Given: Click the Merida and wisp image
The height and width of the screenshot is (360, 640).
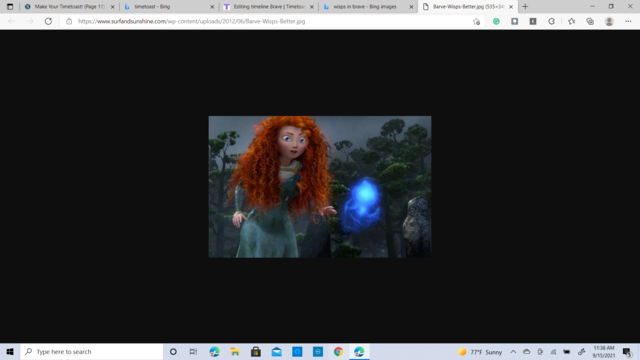Looking at the screenshot, I should click(x=320, y=187).
